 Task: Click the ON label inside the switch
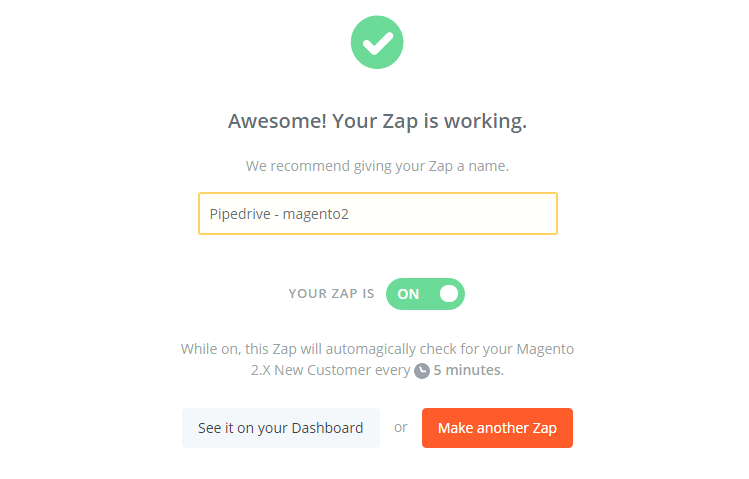pyautogui.click(x=408, y=294)
